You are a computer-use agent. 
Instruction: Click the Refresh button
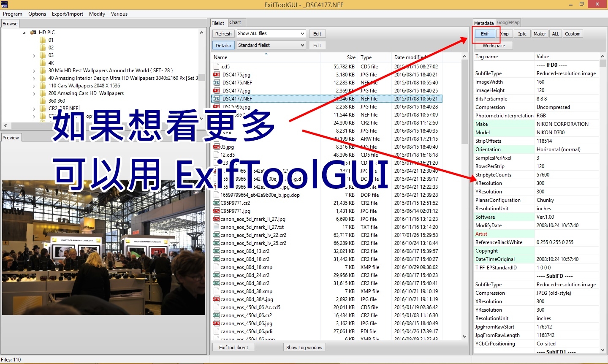click(x=223, y=34)
